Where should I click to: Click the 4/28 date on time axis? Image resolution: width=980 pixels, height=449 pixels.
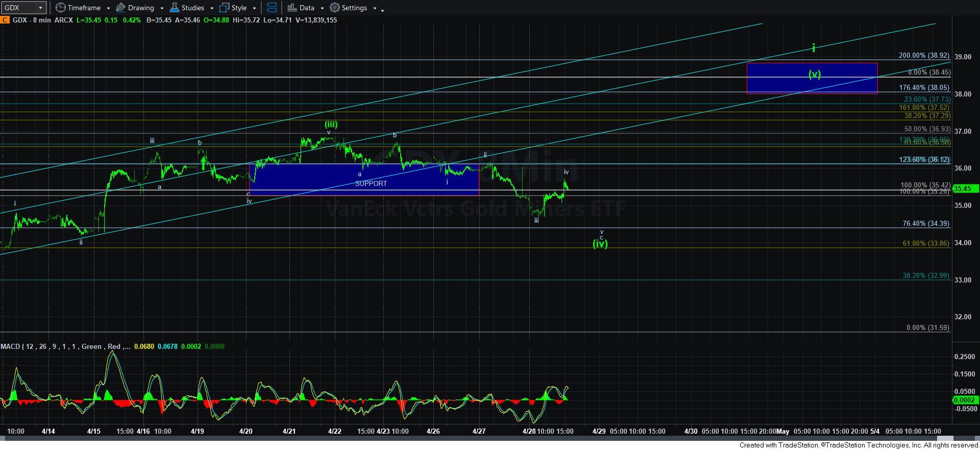click(529, 431)
